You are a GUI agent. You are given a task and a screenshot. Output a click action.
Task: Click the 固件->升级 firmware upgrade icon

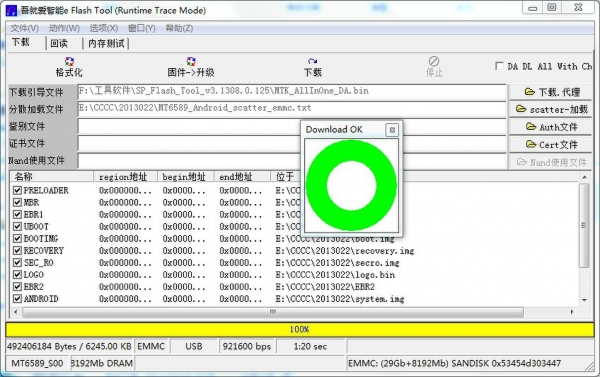click(x=191, y=61)
